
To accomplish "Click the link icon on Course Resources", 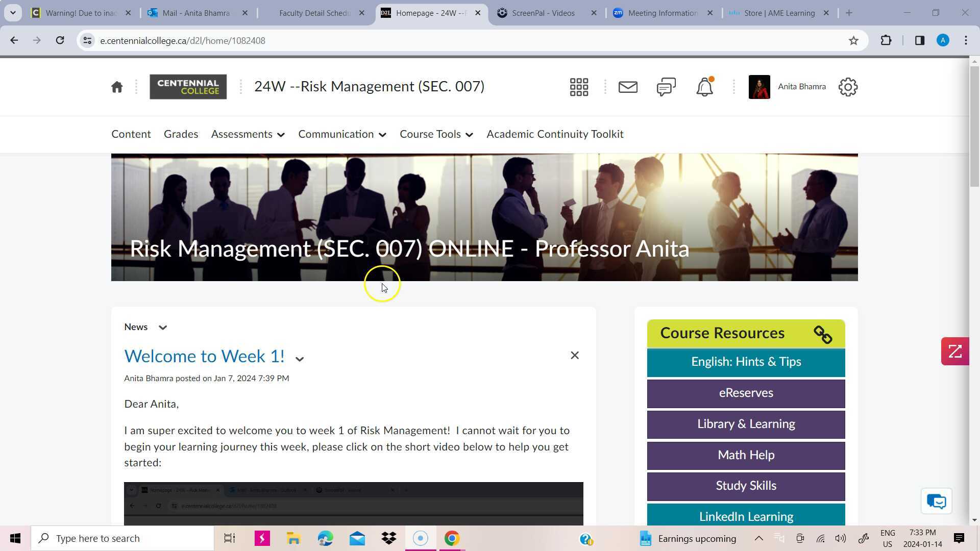I will 822,334.
